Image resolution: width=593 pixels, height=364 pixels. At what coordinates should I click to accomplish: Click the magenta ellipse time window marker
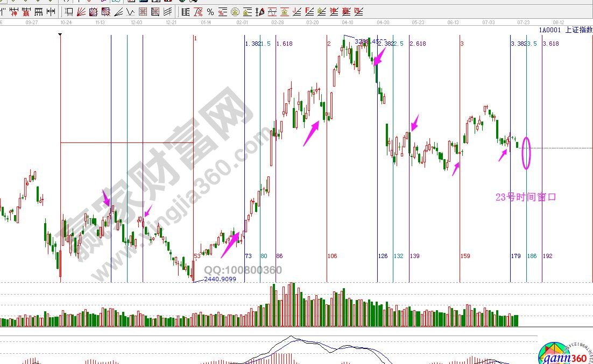coord(526,153)
